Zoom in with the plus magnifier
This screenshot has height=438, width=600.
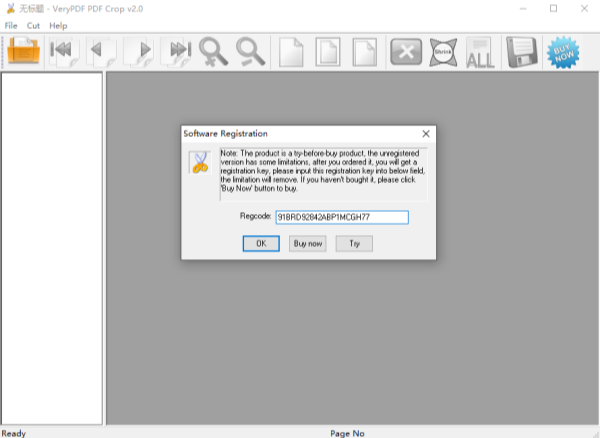213,52
